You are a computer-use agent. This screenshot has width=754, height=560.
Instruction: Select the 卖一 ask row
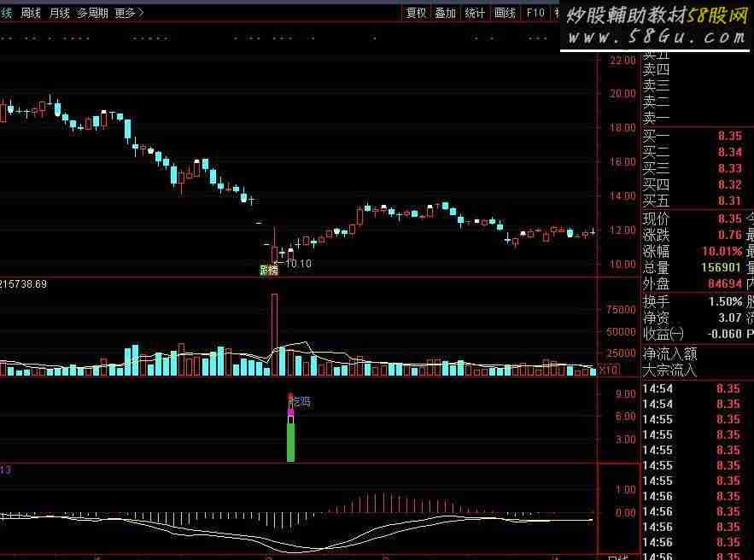656,117
